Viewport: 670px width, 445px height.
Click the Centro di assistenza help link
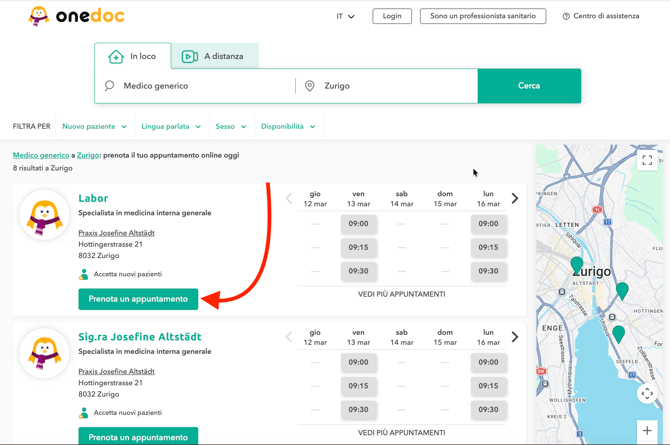click(600, 16)
